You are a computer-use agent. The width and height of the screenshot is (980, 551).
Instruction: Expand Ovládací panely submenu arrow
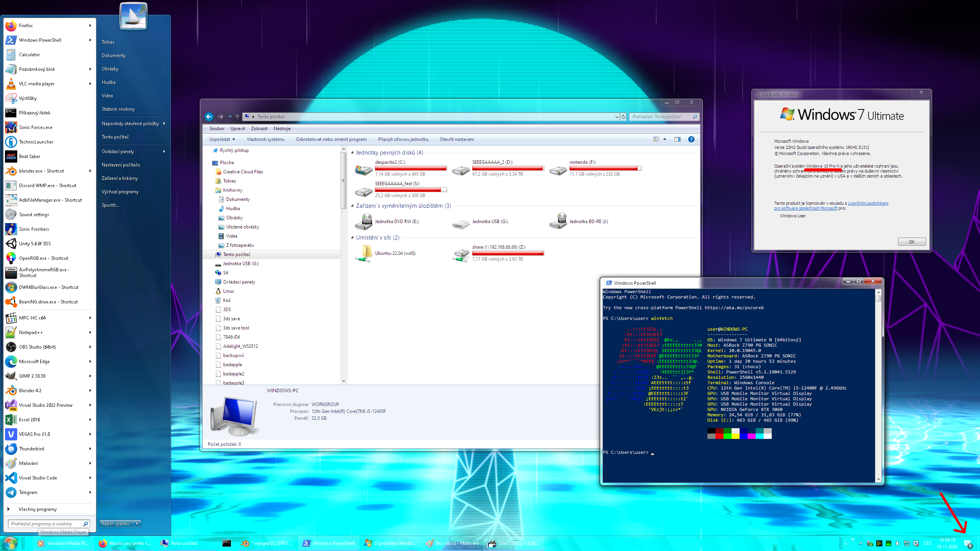[x=164, y=151]
